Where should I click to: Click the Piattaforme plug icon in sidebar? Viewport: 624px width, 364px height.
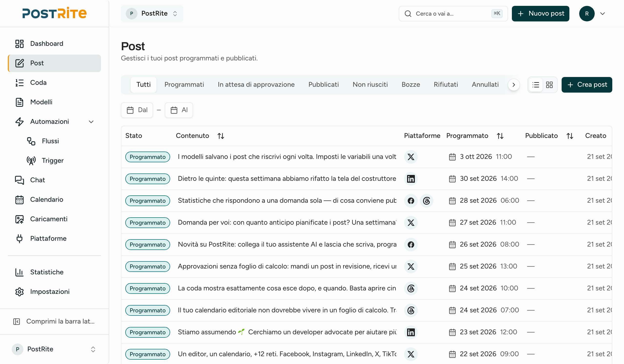point(19,239)
